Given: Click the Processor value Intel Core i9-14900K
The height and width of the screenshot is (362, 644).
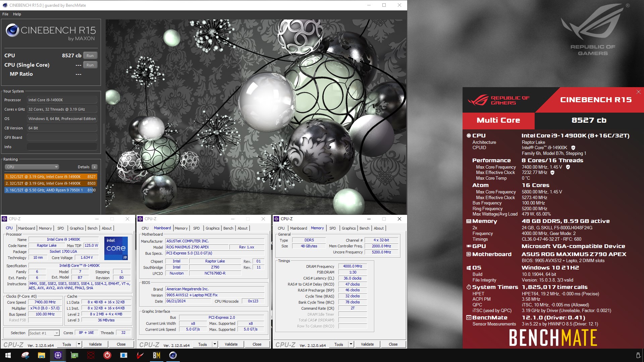Looking at the screenshot, I should click(62, 100).
